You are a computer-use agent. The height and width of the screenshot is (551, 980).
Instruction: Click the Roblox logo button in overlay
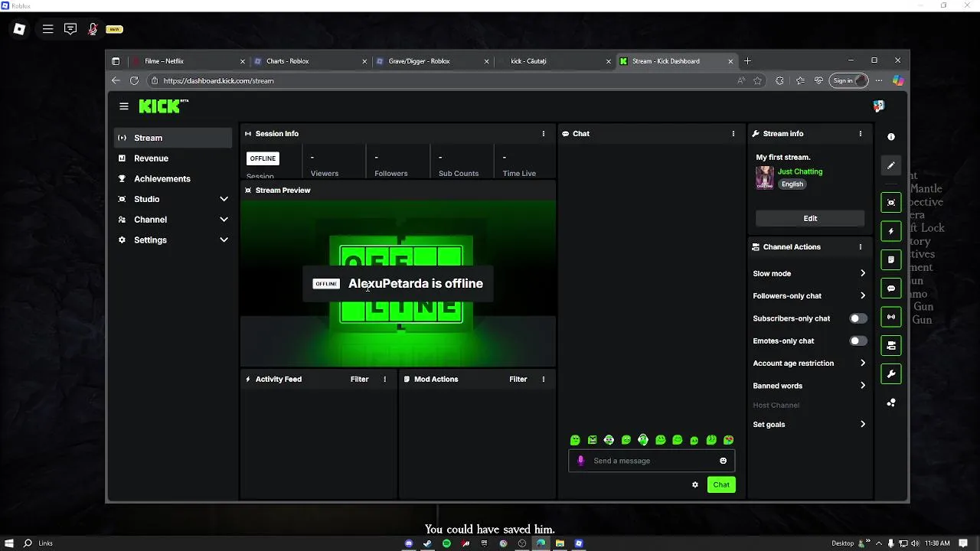coord(19,29)
